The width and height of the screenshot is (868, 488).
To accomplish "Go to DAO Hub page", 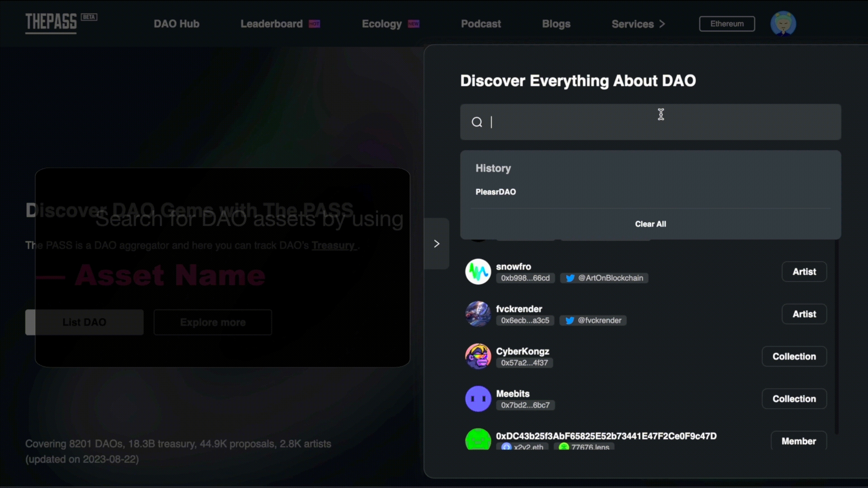I will (x=176, y=24).
